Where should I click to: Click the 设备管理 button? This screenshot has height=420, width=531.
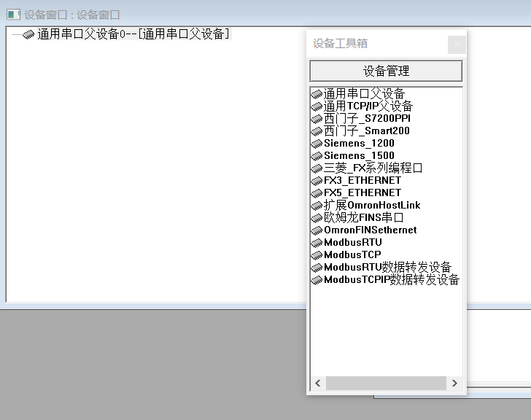tap(386, 71)
